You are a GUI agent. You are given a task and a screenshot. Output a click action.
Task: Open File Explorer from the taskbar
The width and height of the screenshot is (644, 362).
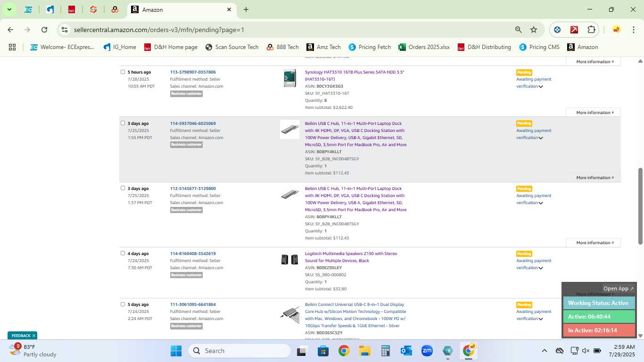point(364,351)
